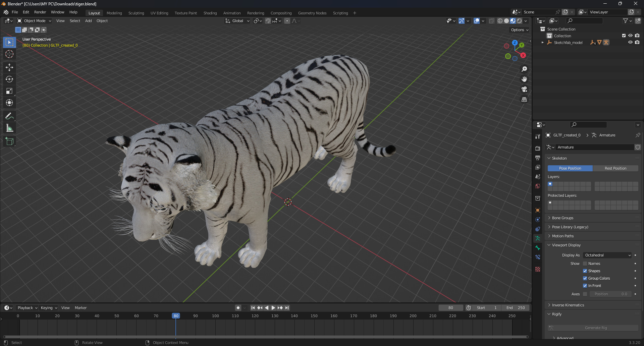Expand the Sketchfab_model tree item
Image resolution: width=644 pixels, height=346 pixels.
(542, 43)
